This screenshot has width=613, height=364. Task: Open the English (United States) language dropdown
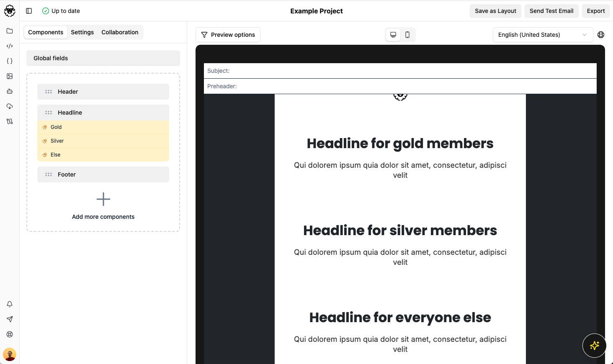[543, 35]
